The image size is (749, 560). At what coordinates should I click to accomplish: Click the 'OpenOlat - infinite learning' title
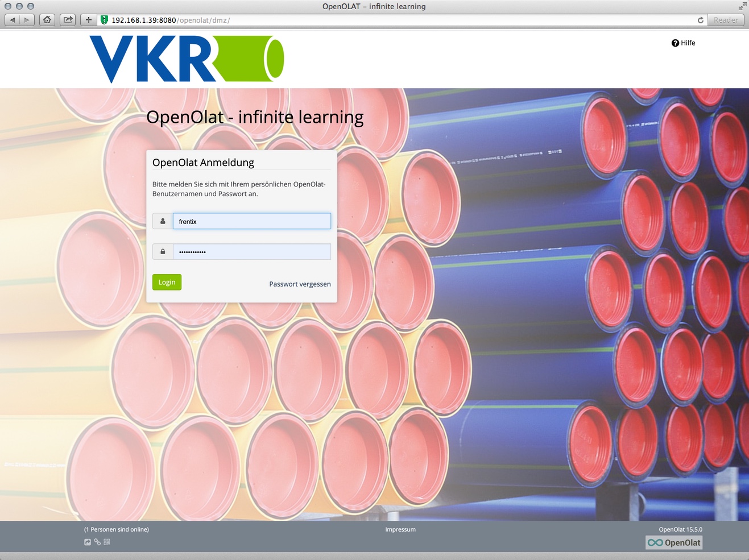255,117
